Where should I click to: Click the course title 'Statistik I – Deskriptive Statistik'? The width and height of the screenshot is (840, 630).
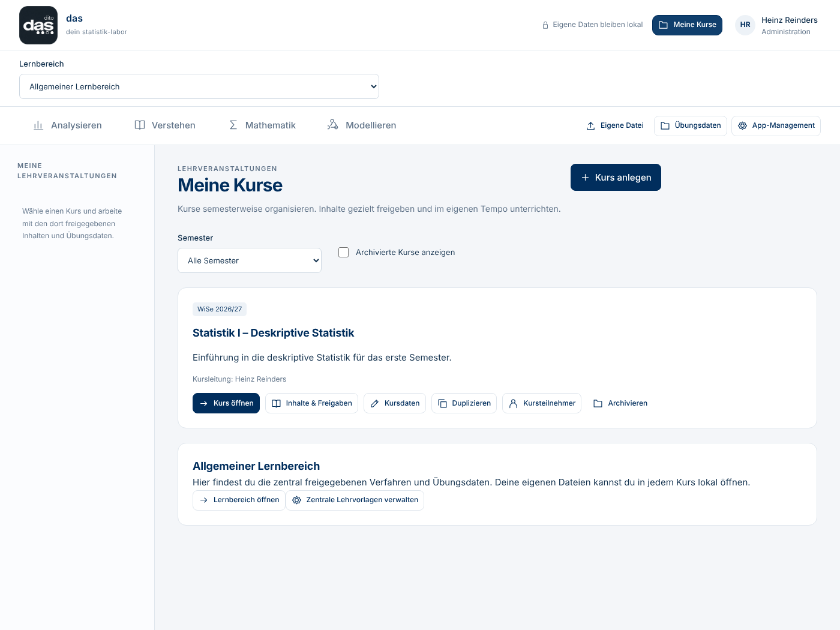(x=274, y=333)
